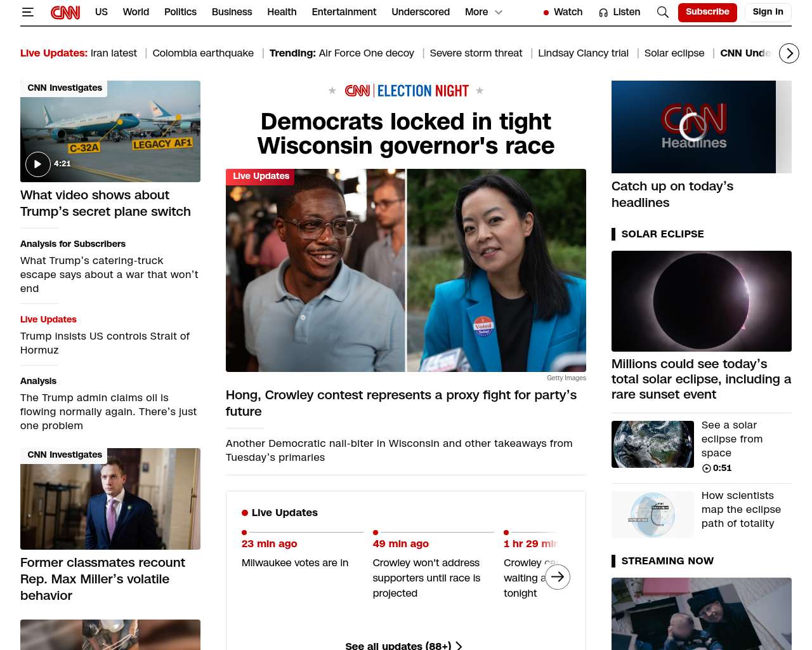Open Trump's secret plane switch headline

(105, 203)
